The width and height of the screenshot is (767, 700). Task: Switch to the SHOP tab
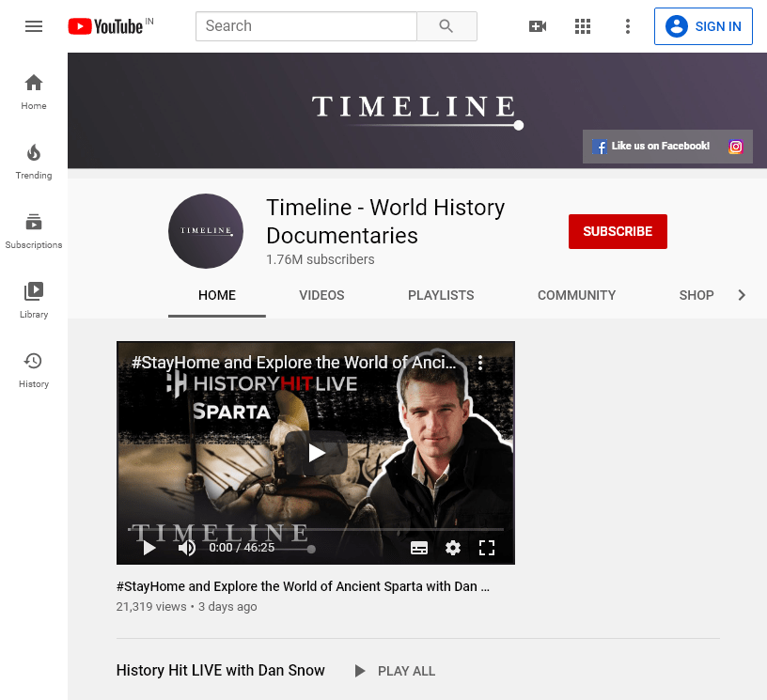pyautogui.click(x=697, y=295)
